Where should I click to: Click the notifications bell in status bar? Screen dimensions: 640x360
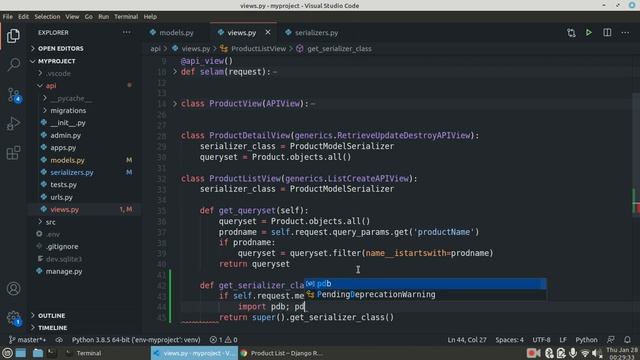tap(627, 340)
